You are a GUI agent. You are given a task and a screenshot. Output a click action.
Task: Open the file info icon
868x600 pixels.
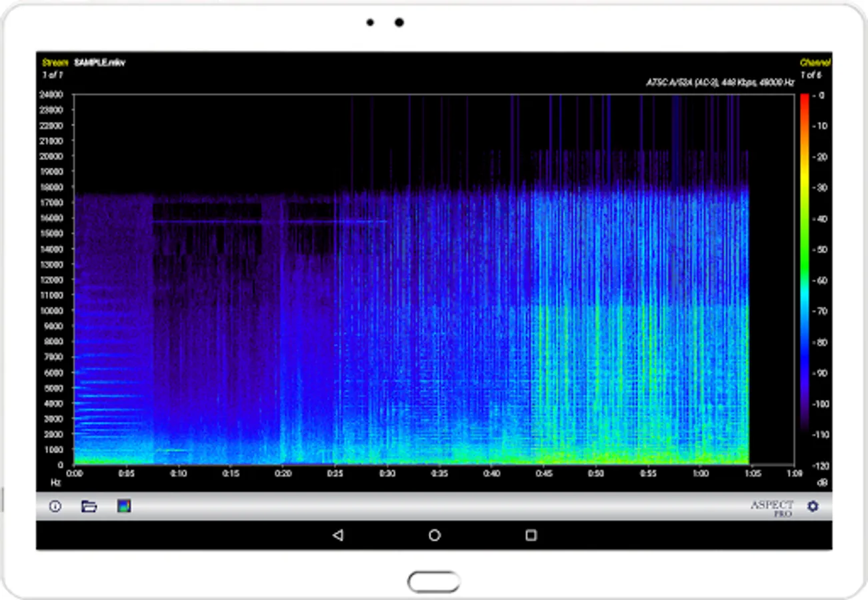(x=55, y=507)
